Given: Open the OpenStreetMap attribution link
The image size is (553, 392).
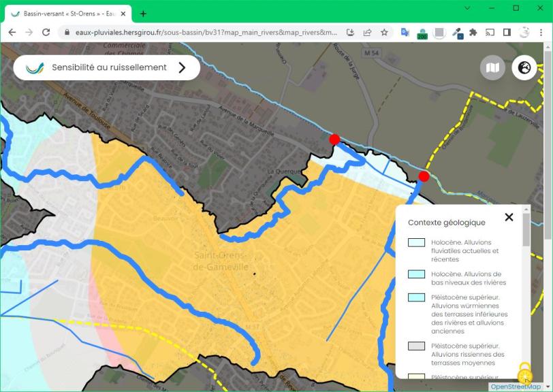Looking at the screenshot, I should pyautogui.click(x=516, y=387).
